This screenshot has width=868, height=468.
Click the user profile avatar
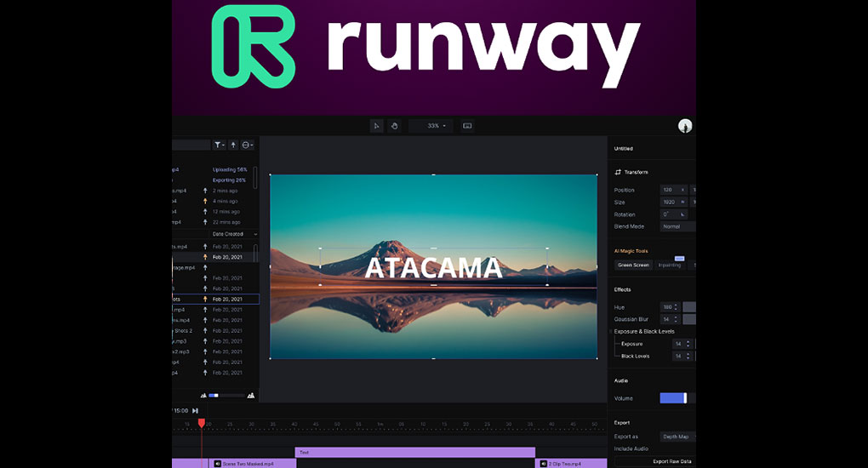[685, 126]
